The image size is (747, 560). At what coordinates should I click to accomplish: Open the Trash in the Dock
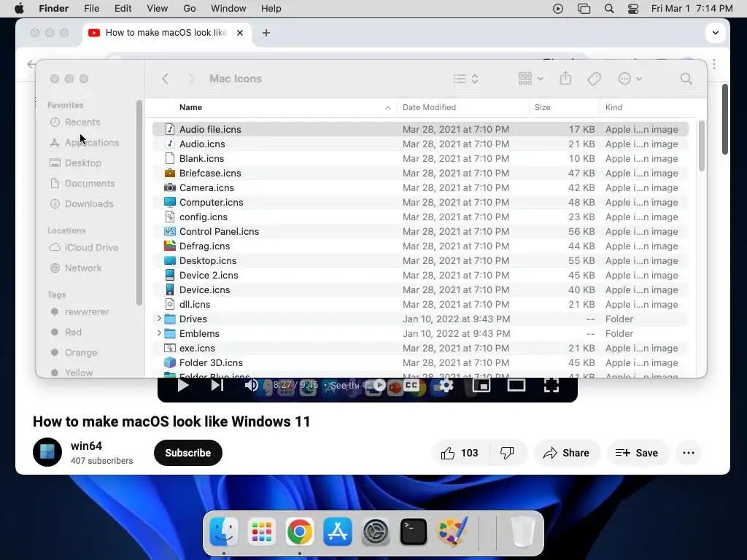point(522,532)
